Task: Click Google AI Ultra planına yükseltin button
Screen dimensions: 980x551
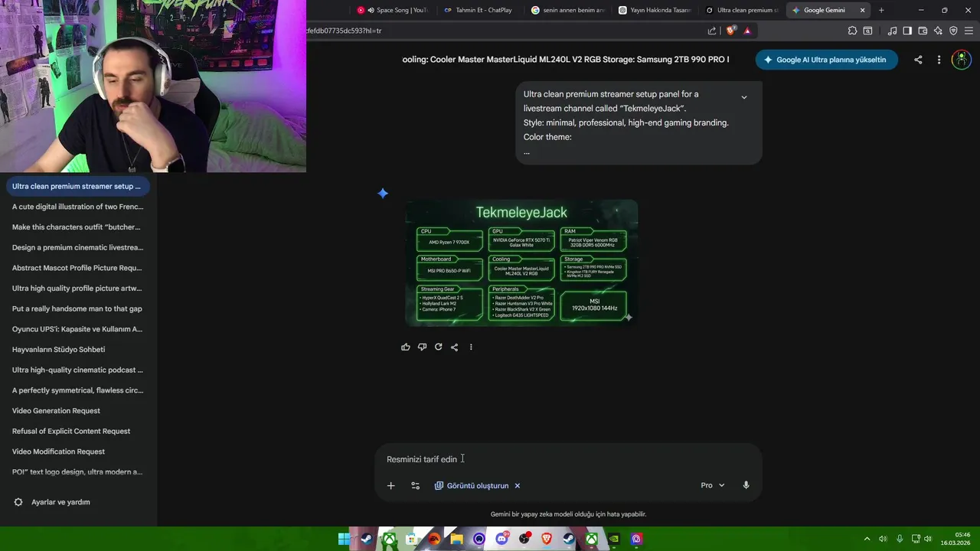Action: coord(826,60)
